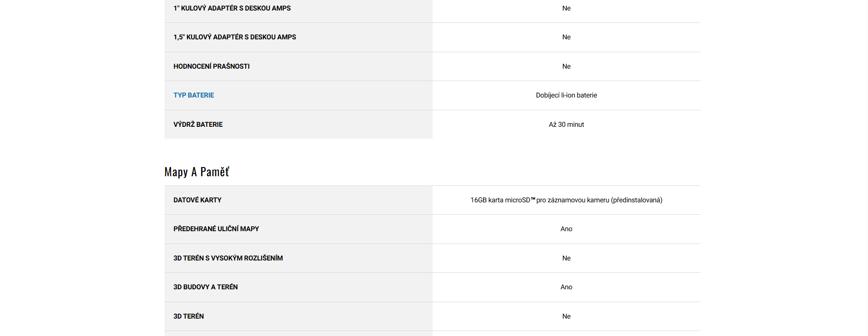868x336 pixels.
Task: Click the 1" KULOVÝ ADAPTÉR S DESKOU AMPS label
Action: [232, 8]
